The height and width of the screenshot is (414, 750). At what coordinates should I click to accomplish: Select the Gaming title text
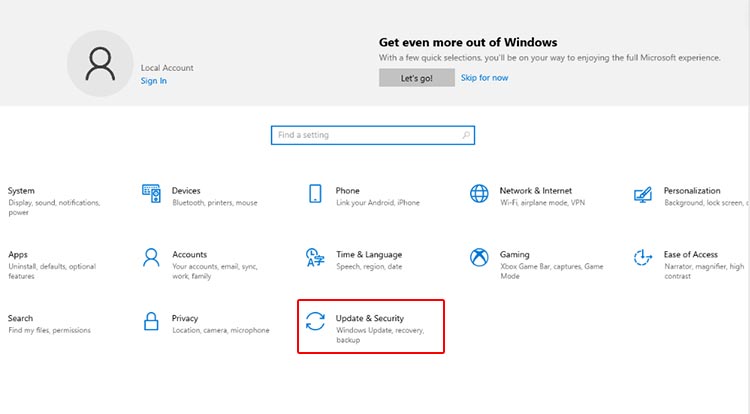pos(515,254)
